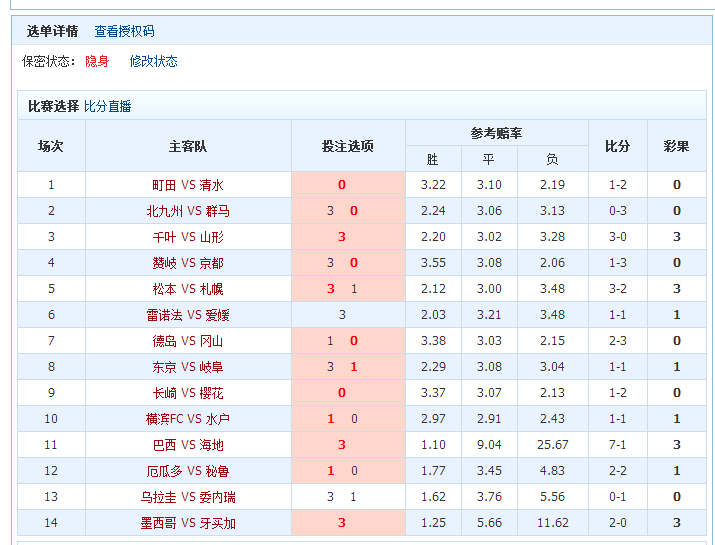Select the 选单详情 section title
This screenshot has height=545, width=715.
coord(52,32)
